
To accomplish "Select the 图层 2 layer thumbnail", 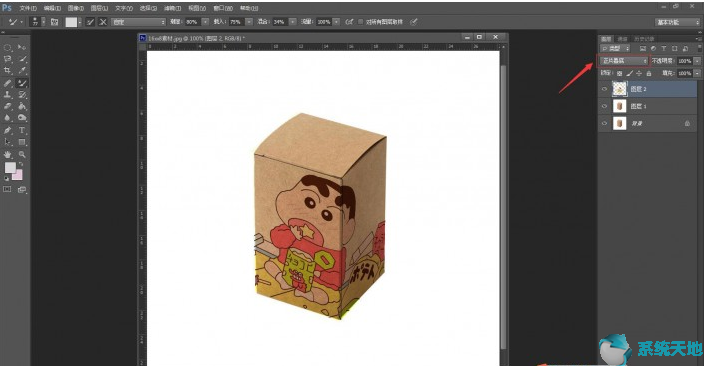I will (x=620, y=89).
